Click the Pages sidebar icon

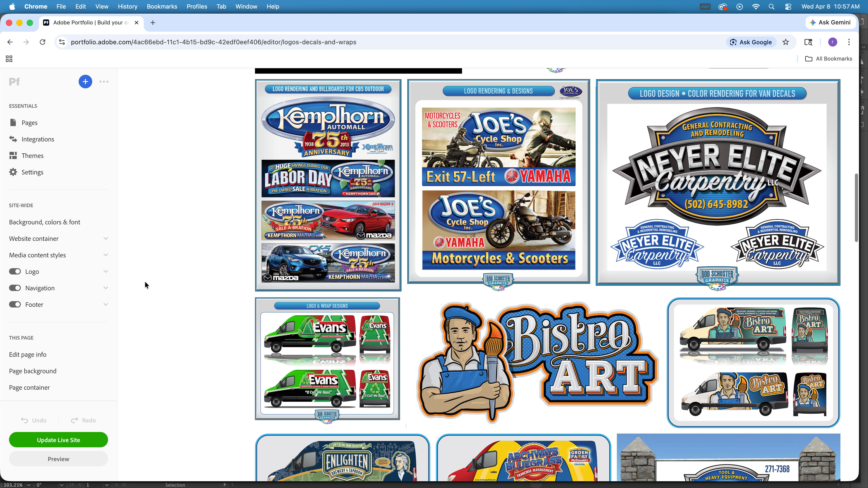13,123
